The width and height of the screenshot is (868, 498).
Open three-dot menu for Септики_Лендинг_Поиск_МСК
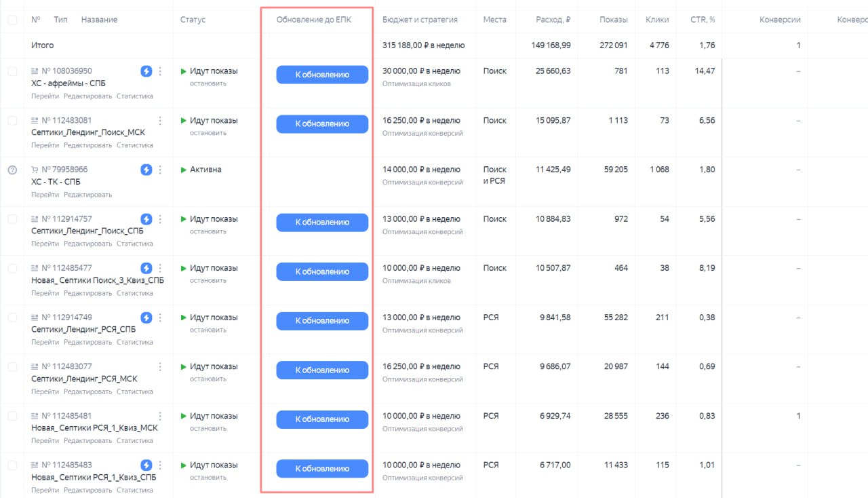click(x=160, y=121)
